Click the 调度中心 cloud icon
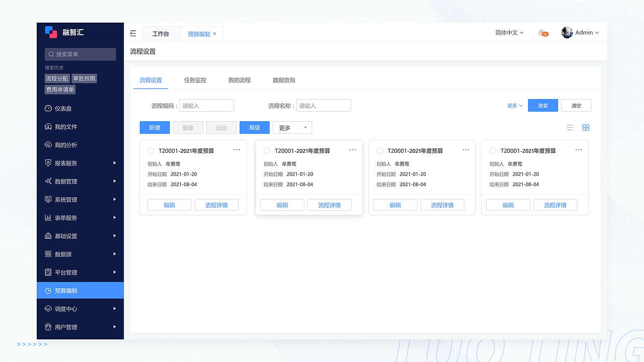This screenshot has height=362, width=644. [48, 309]
